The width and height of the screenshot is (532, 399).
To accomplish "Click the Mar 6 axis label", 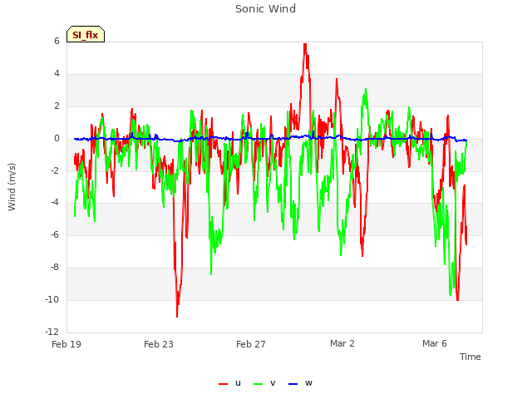I will click(435, 343).
